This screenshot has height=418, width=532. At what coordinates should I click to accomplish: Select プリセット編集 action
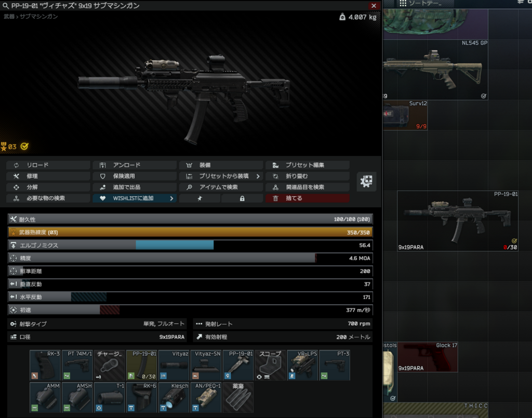click(x=307, y=165)
